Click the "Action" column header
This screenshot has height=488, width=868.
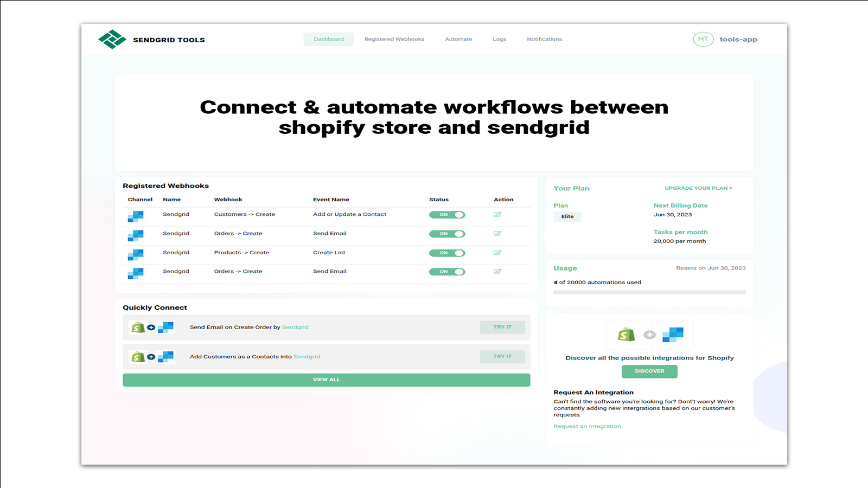[x=503, y=200]
